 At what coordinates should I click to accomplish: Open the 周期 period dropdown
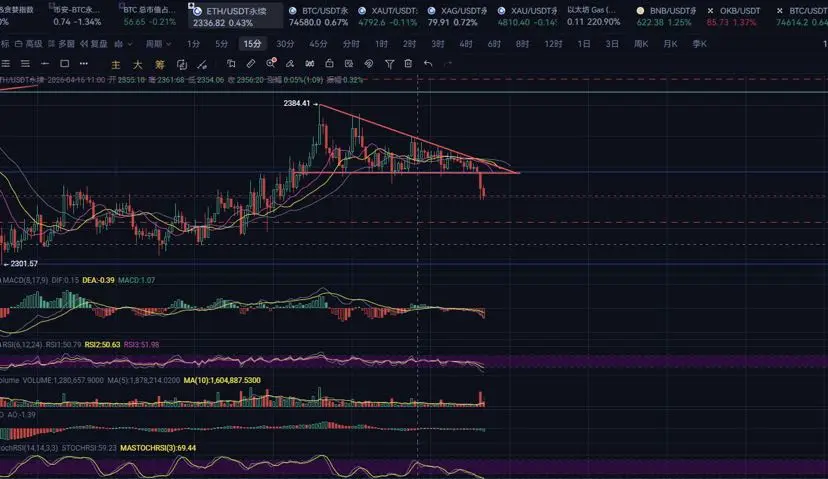[x=158, y=44]
